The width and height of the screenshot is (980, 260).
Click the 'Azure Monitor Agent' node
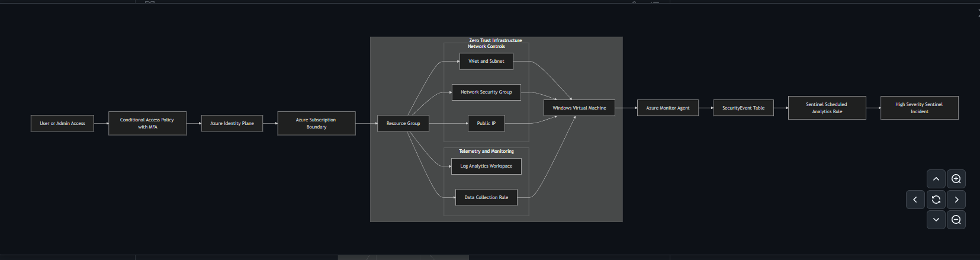tap(668, 108)
